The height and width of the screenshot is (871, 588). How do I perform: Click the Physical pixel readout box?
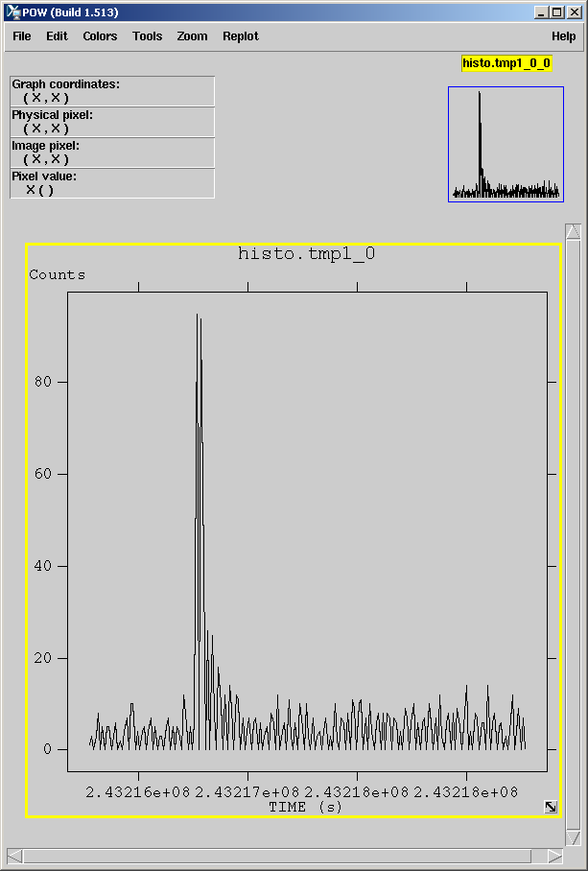(112, 122)
